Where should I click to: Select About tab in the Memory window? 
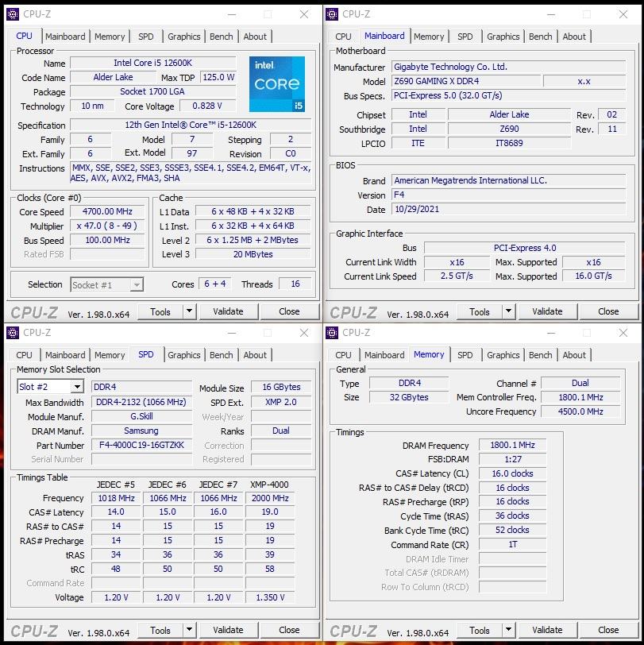click(574, 354)
